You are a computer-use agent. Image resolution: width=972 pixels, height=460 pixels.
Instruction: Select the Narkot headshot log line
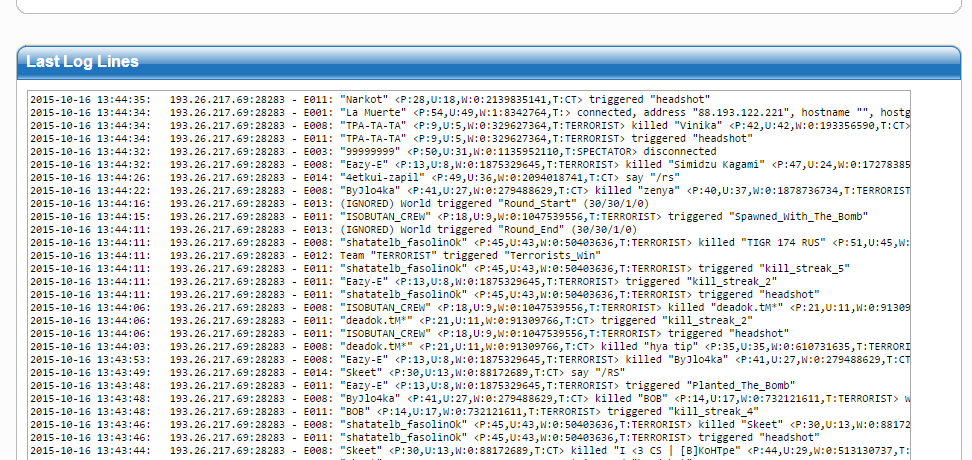tap(370, 99)
